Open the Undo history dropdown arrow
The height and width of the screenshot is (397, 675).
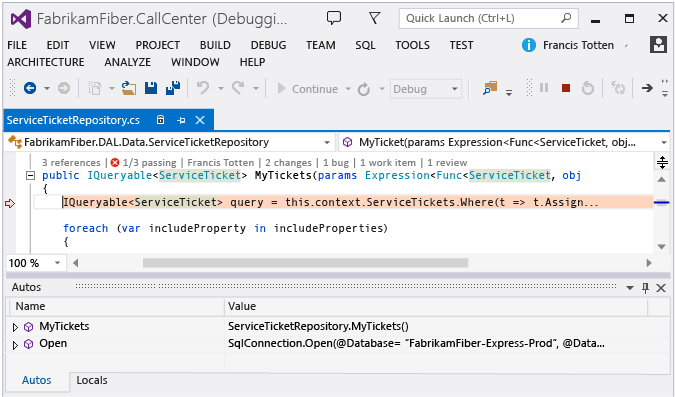point(221,89)
